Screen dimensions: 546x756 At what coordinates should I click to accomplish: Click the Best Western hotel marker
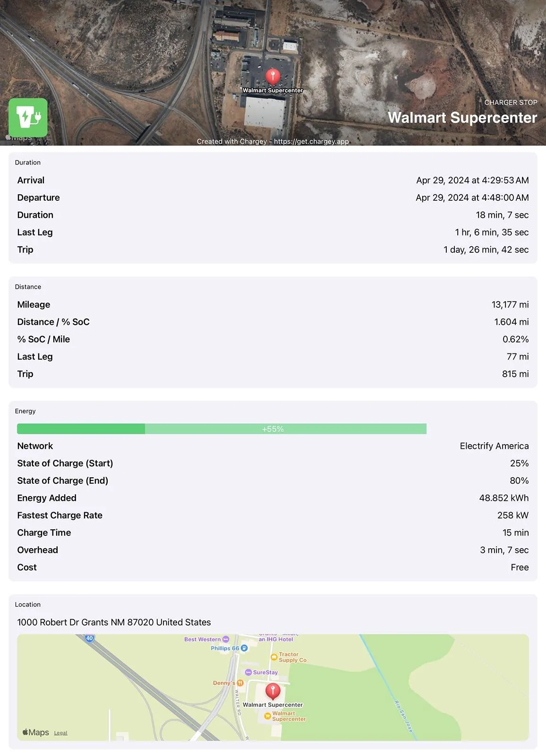point(226,639)
